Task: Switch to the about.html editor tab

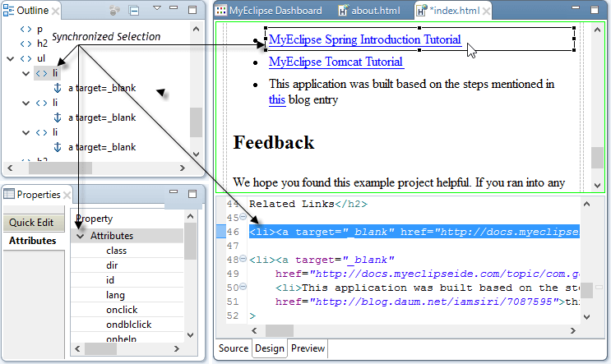Action: point(370,11)
